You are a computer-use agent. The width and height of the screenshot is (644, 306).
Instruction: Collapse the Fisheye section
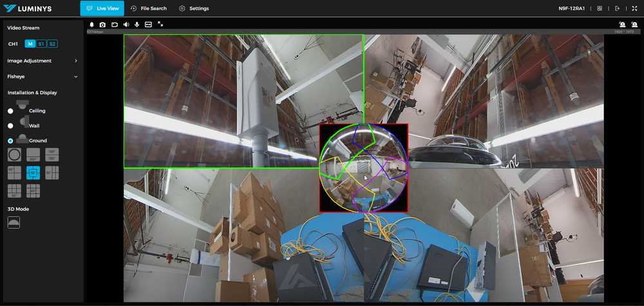[x=75, y=77]
